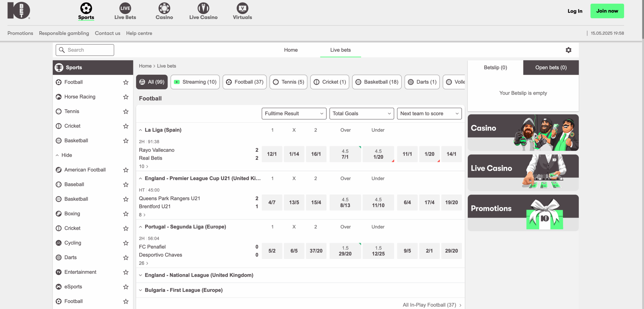The image size is (644, 309).
Task: Click the Entertainment TV icon in sidebar
Action: click(x=59, y=272)
